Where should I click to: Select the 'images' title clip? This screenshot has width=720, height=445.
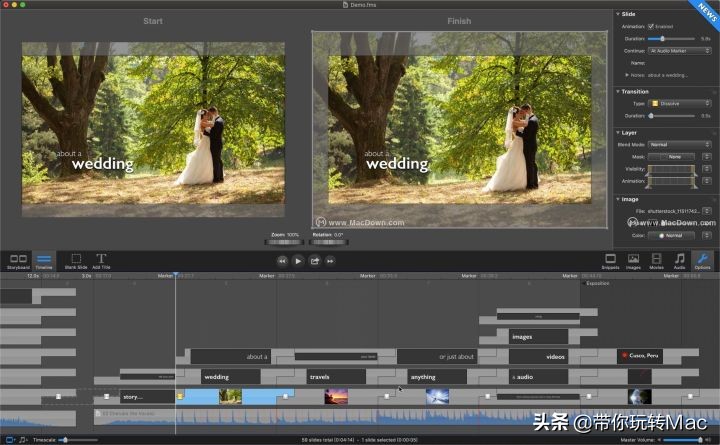pos(538,336)
